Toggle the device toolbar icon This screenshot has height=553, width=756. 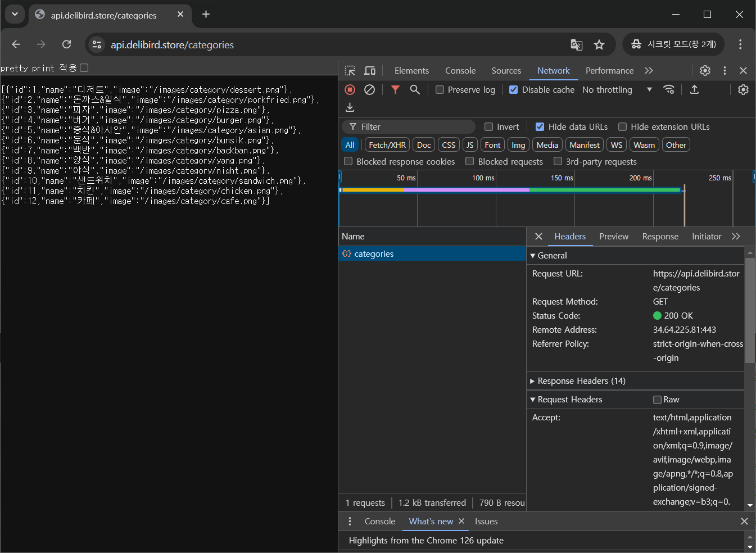pos(369,71)
